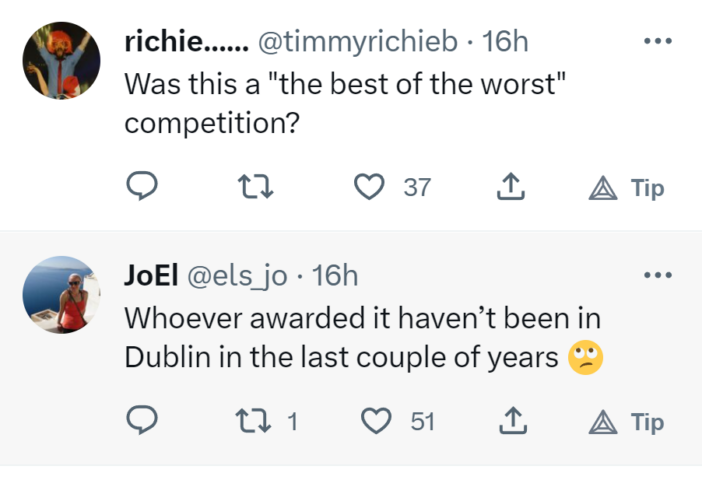Click the JoEl display name

coord(152,276)
